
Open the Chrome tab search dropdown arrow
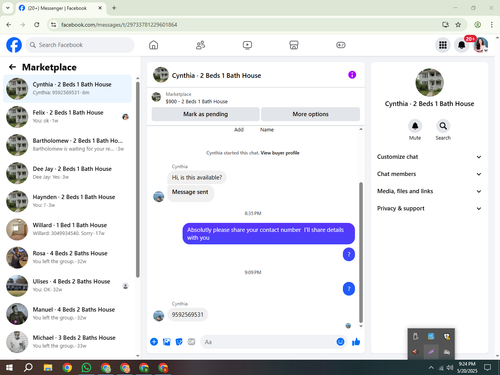click(x=8, y=8)
